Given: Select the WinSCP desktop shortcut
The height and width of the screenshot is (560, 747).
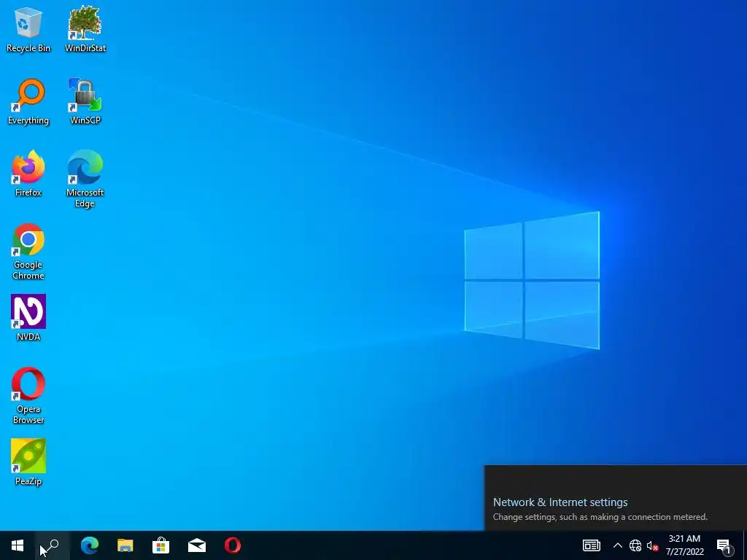Looking at the screenshot, I should [x=85, y=102].
